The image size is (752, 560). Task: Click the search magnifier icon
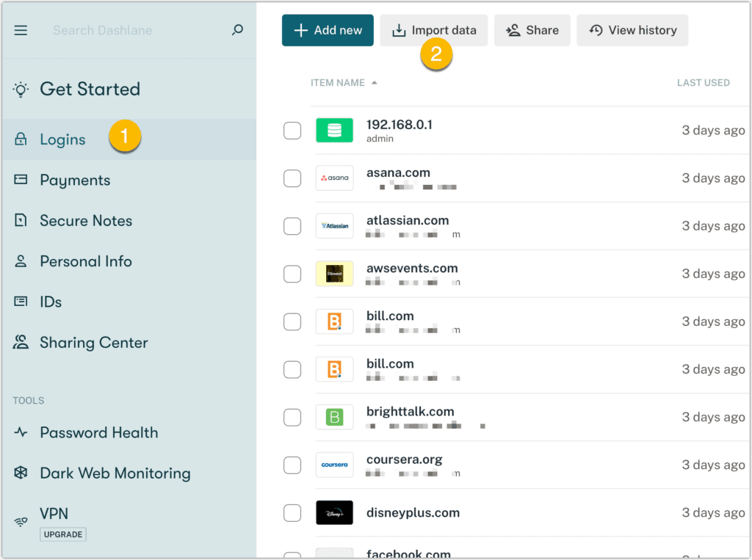click(237, 30)
